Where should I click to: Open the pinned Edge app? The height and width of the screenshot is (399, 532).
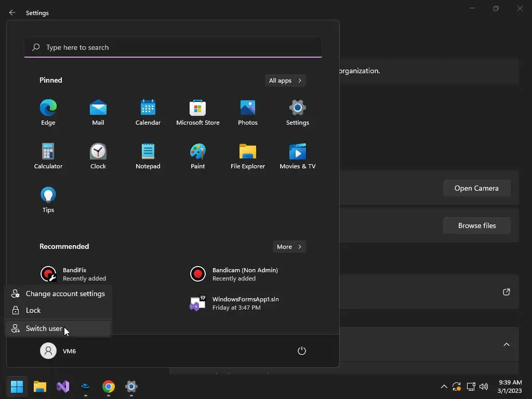click(x=48, y=113)
